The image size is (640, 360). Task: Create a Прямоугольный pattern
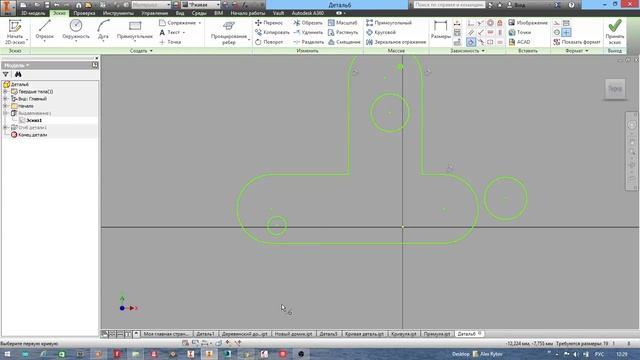(389, 23)
